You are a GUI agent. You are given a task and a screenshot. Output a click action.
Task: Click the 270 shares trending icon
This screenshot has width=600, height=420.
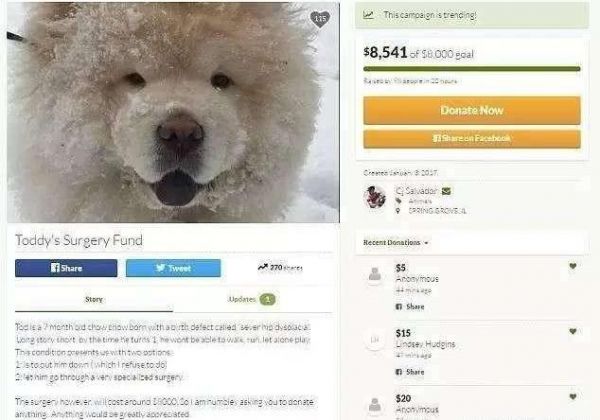(262, 267)
